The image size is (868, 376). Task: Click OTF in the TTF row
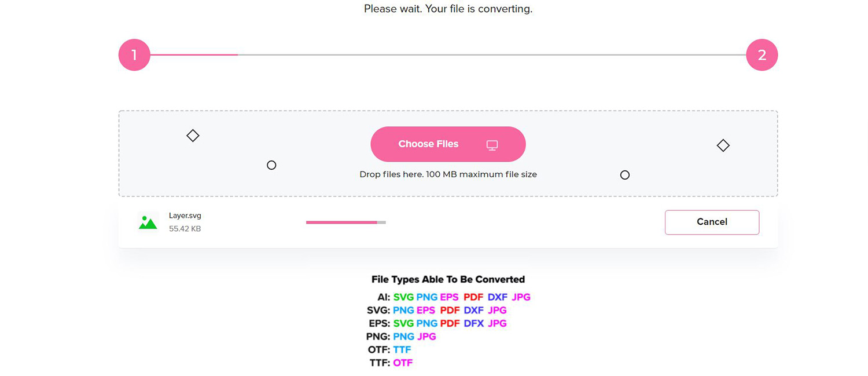[403, 363]
